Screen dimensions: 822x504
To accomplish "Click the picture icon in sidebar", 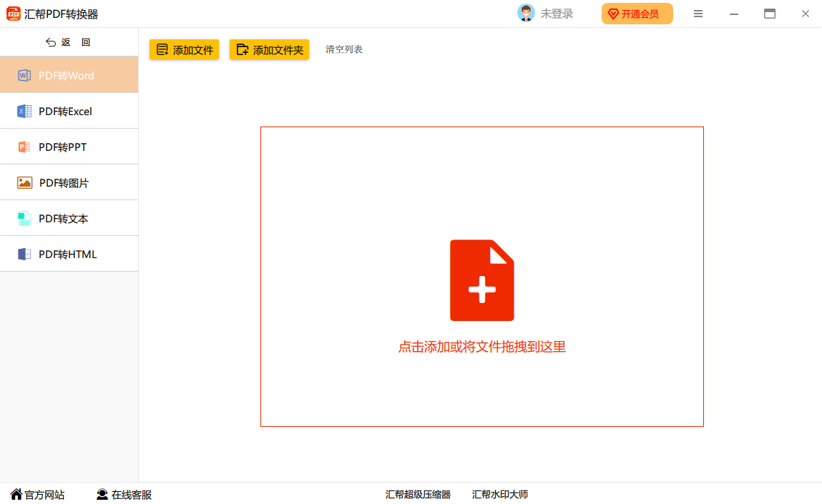I will [24, 183].
